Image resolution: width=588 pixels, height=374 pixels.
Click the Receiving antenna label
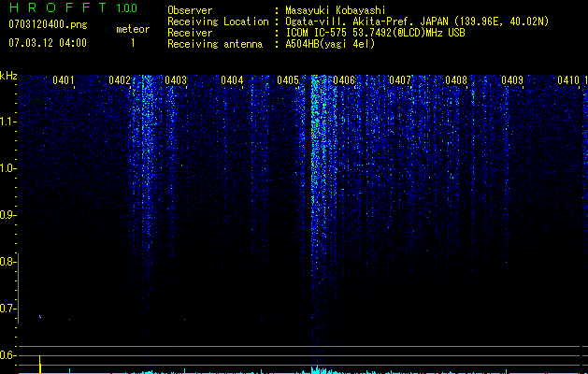(215, 44)
